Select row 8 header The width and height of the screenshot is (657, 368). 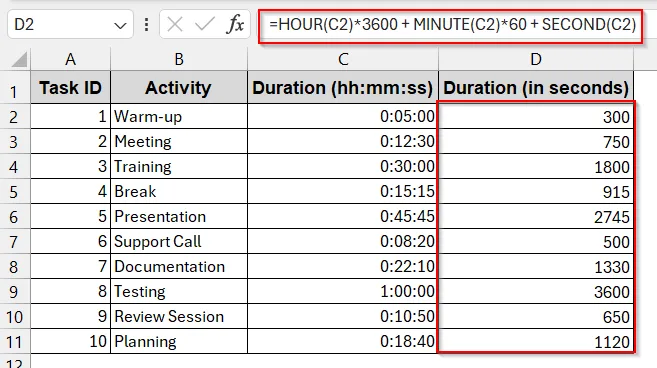[x=14, y=267]
